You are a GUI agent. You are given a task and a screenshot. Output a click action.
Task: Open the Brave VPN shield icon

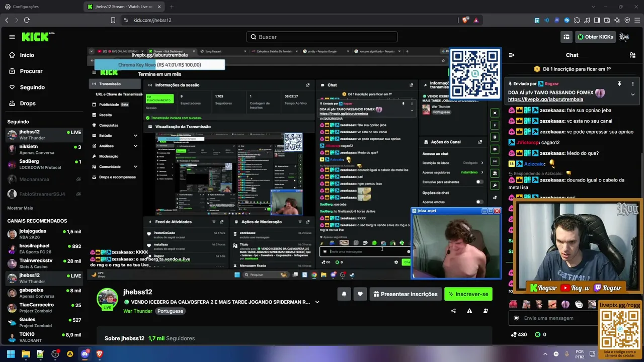point(627,20)
